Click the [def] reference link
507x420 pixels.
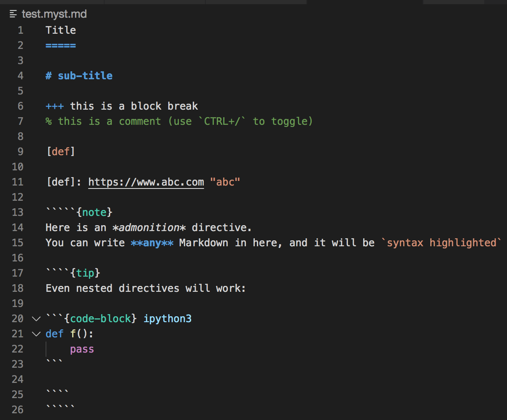click(x=62, y=151)
